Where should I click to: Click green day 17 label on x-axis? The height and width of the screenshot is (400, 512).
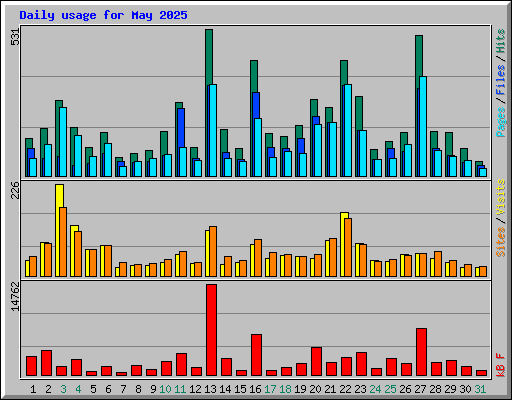point(270,389)
